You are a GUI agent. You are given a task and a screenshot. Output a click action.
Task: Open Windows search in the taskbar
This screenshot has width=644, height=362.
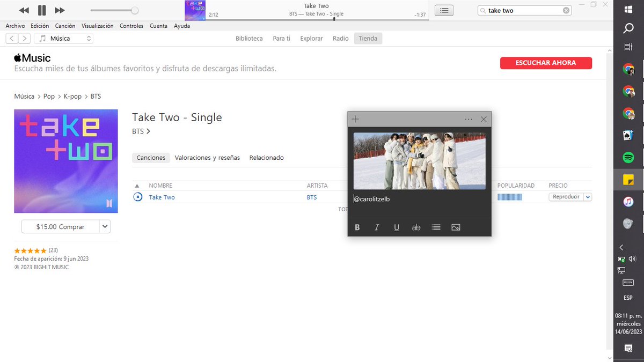(628, 29)
